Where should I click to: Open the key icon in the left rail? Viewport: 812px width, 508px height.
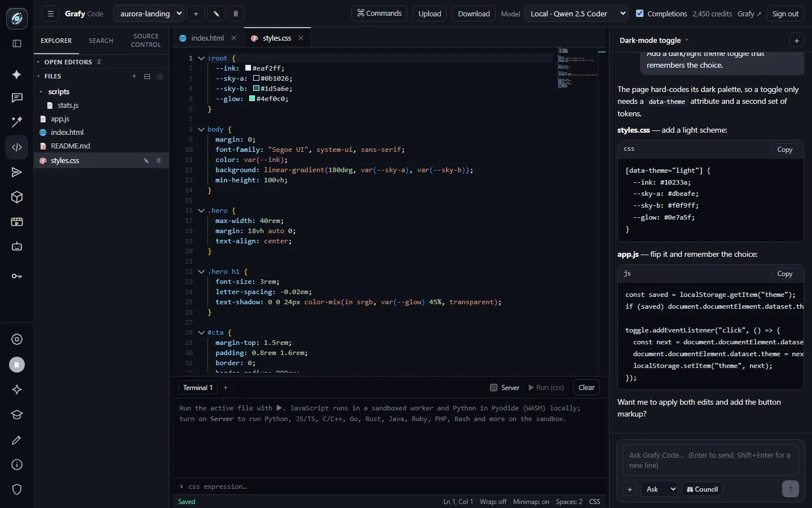pos(17,276)
